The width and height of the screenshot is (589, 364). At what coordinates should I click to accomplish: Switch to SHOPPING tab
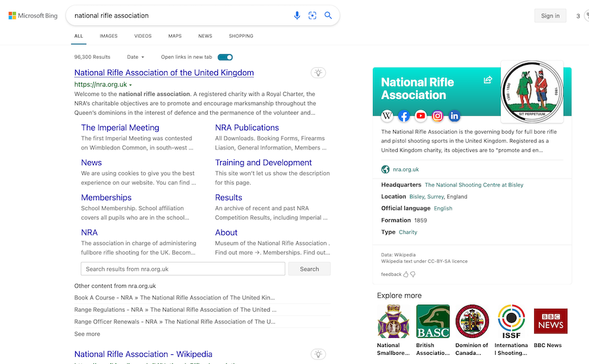coord(241,36)
